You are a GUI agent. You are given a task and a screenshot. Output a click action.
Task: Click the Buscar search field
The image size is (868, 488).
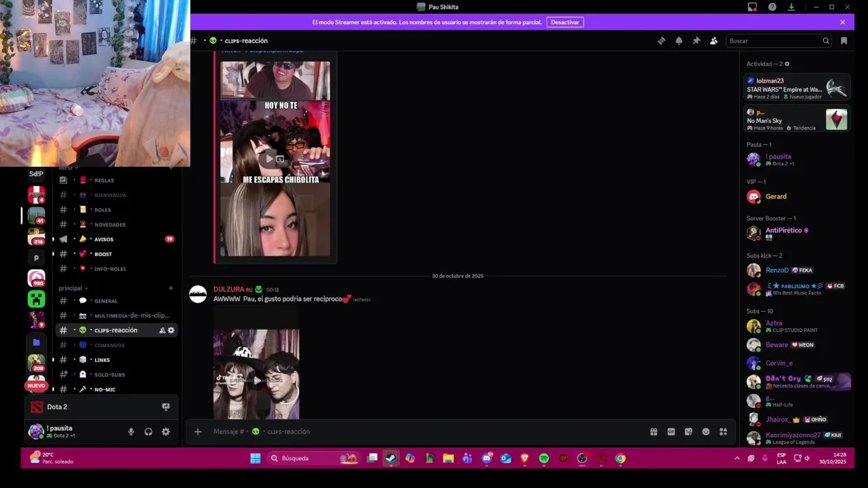click(778, 41)
